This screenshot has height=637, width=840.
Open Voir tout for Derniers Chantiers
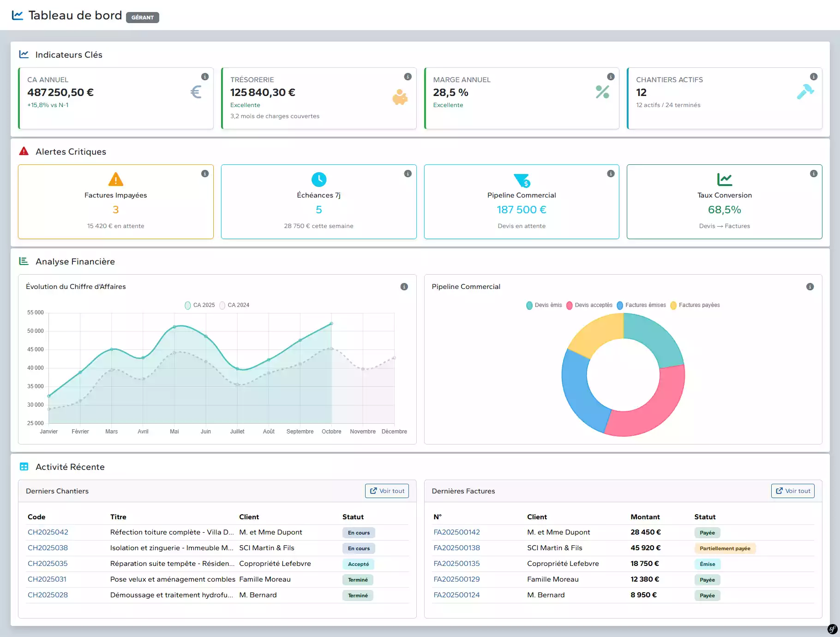(x=387, y=491)
